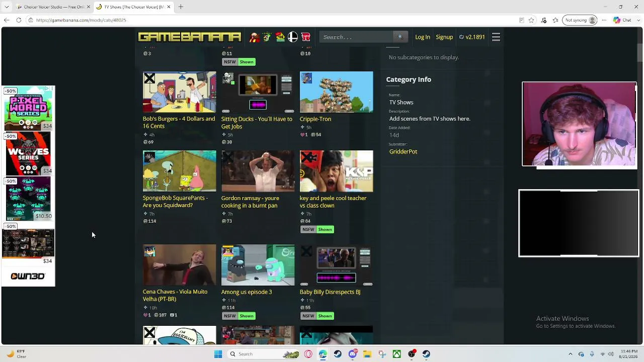Open Discord from the taskbar
Screen dimensions: 644x362
[x=353, y=354]
